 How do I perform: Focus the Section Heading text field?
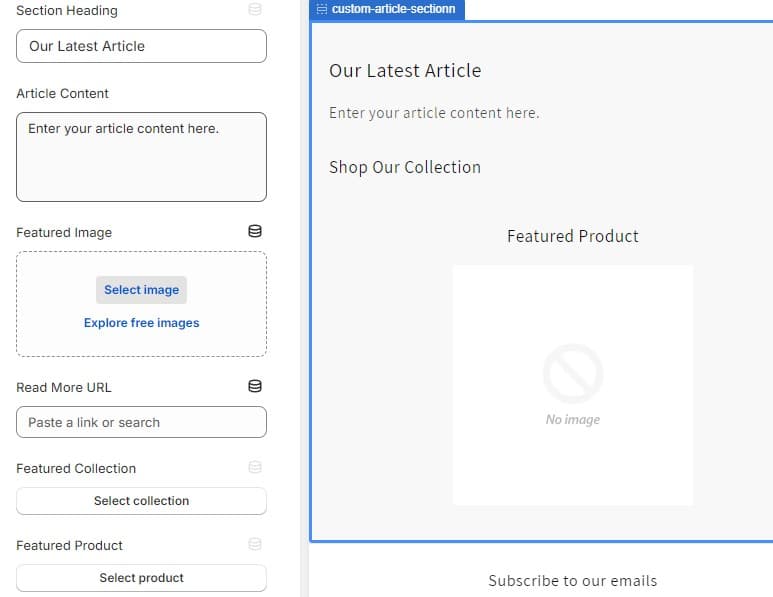pyautogui.click(x=141, y=46)
